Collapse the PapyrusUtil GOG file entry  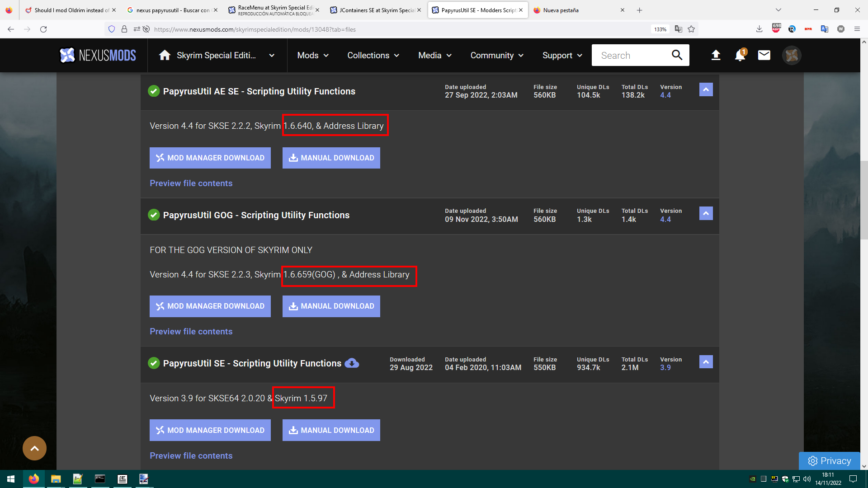point(706,213)
